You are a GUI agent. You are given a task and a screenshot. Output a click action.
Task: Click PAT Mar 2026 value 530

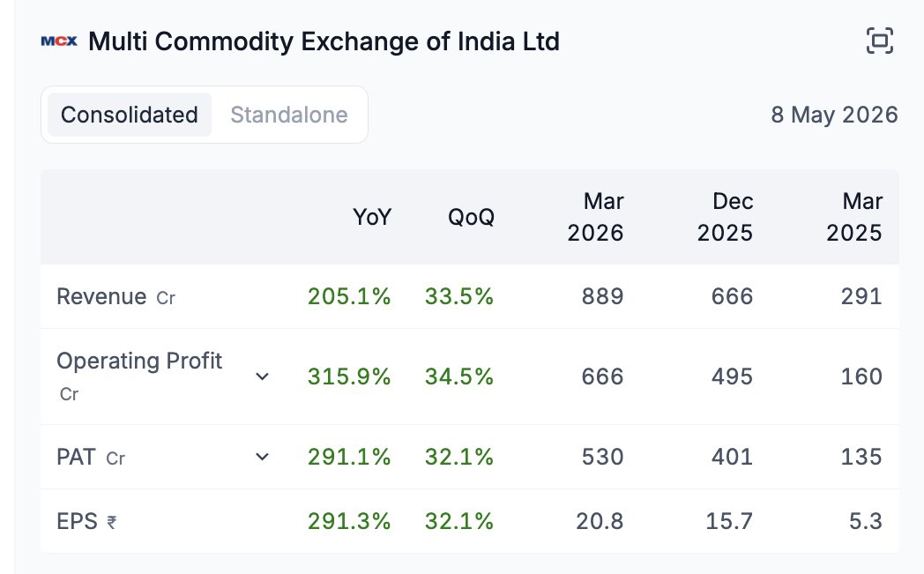pos(602,457)
